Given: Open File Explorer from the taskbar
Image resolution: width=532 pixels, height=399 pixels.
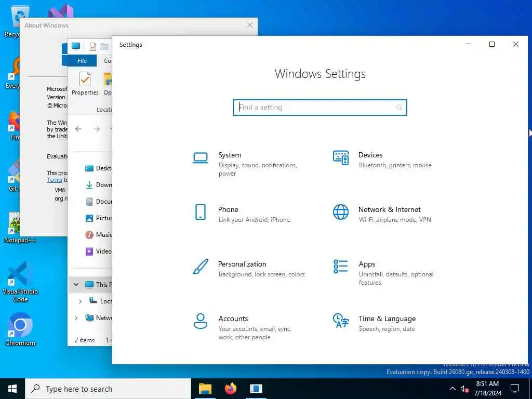Looking at the screenshot, I should click(205, 389).
